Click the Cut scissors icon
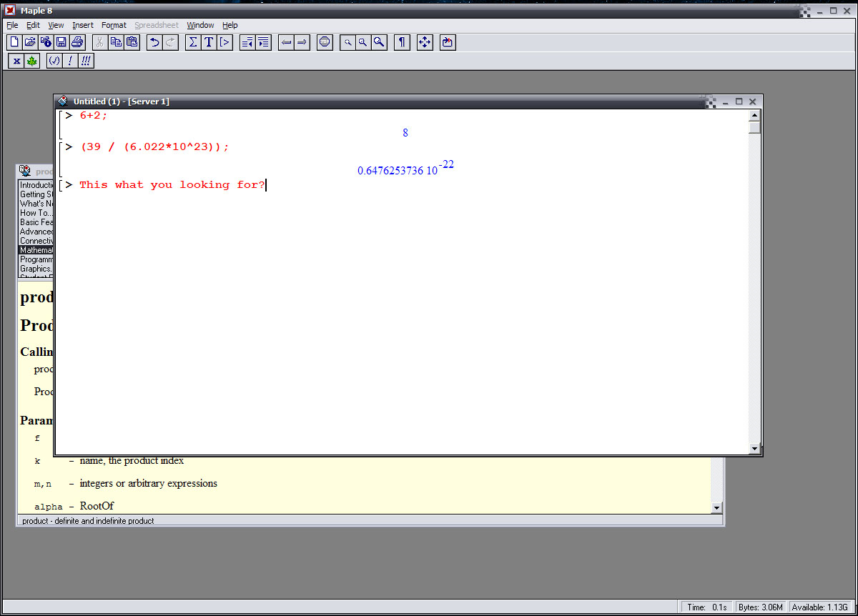This screenshot has height=616, width=858. 100,42
